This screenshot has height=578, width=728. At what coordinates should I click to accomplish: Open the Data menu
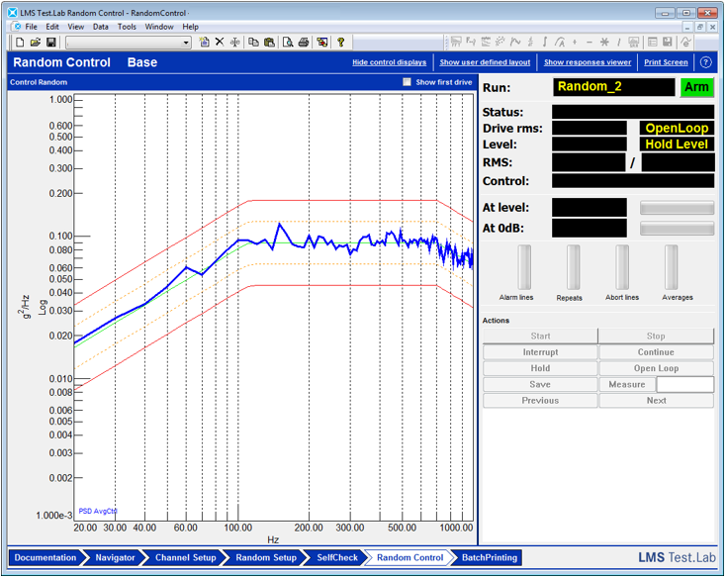tap(100, 27)
